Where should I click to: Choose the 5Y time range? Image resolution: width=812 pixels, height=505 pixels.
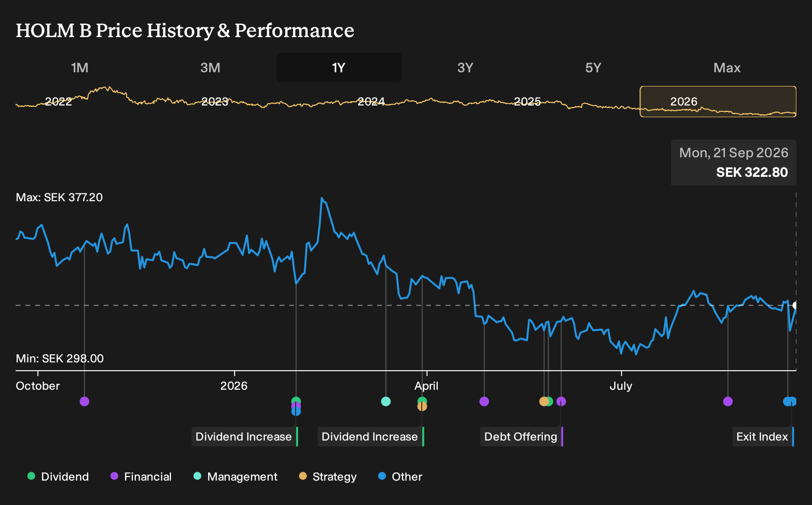click(x=593, y=67)
